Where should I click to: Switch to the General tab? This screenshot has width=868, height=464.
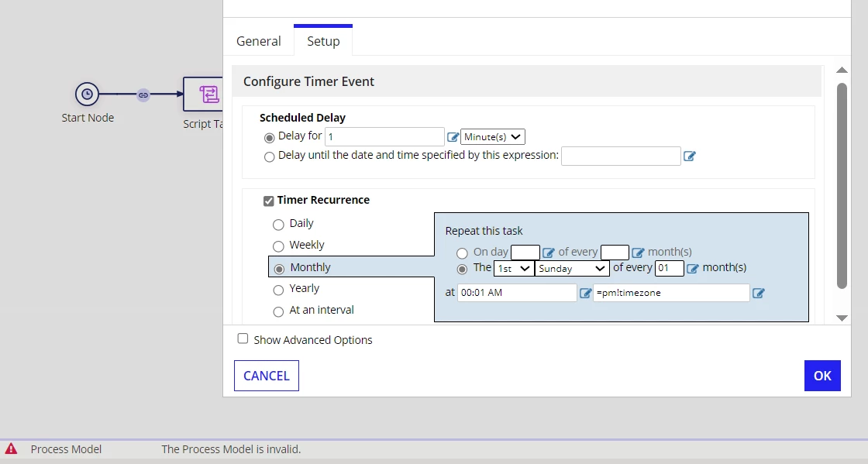259,42
